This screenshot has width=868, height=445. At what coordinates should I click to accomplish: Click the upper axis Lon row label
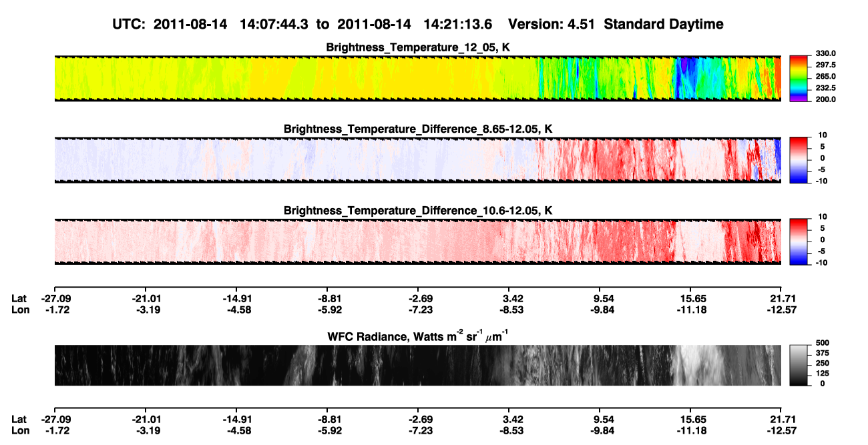19,310
